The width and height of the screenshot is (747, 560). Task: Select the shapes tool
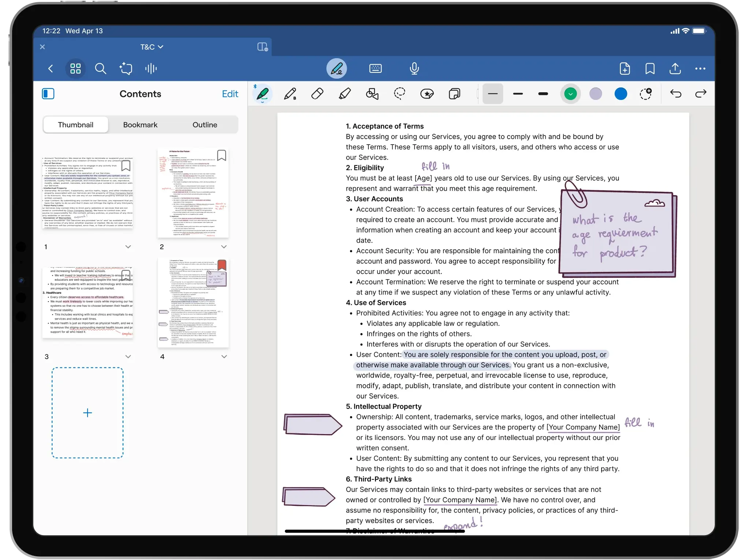(x=372, y=94)
